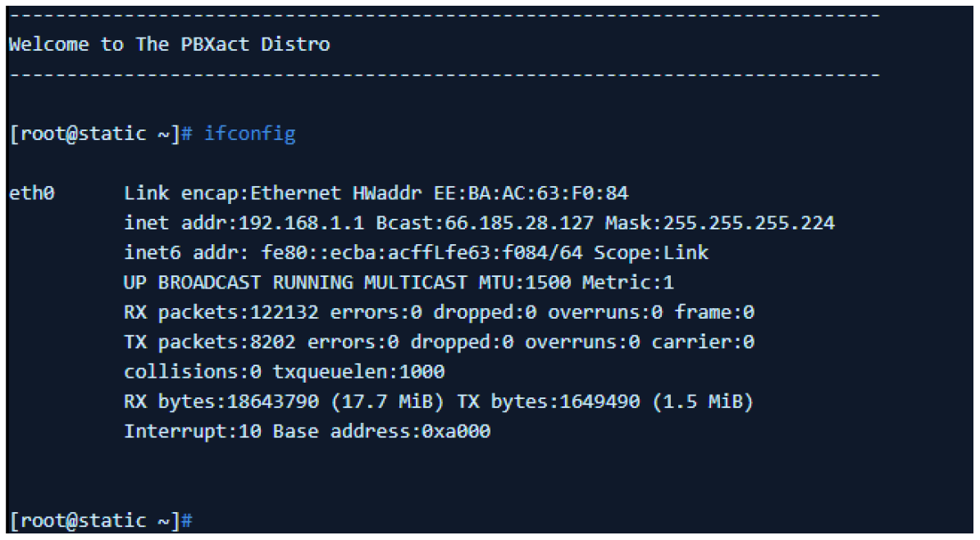Click the eth0 interface name

31,193
